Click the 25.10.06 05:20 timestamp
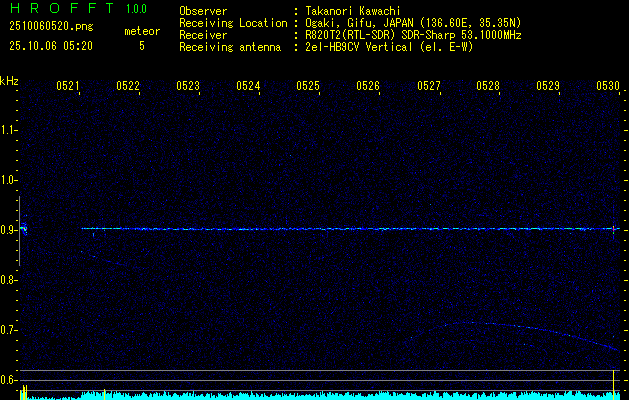The image size is (629, 400). coord(51,46)
